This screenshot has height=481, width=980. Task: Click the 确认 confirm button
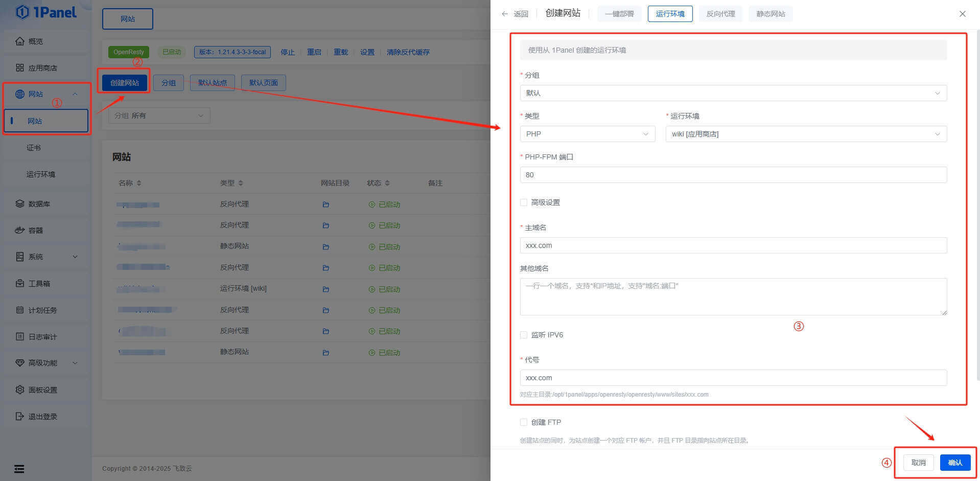click(954, 463)
